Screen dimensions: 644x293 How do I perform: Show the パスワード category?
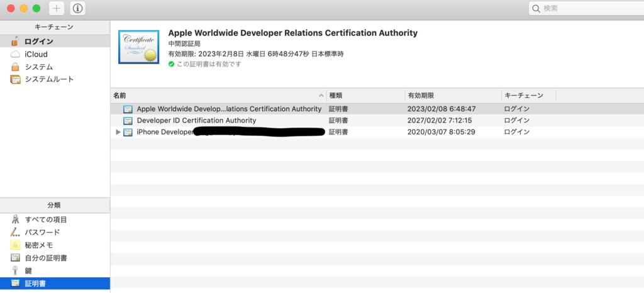[x=55, y=232]
